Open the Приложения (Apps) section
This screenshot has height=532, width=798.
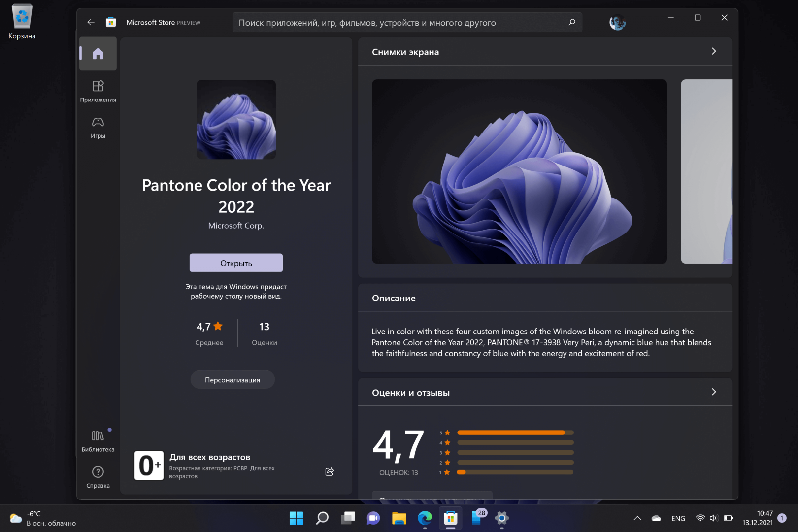[x=98, y=91]
